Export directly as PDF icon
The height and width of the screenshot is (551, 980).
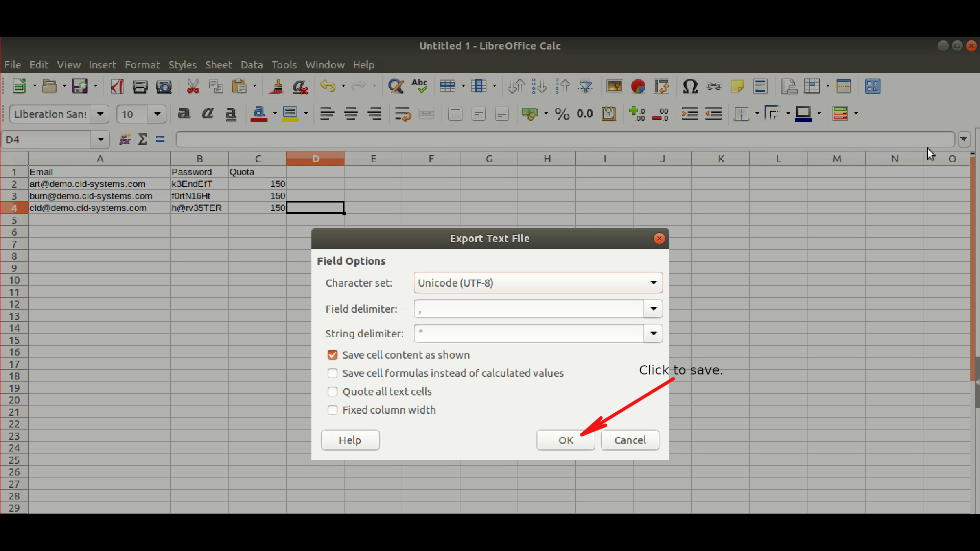[x=117, y=86]
